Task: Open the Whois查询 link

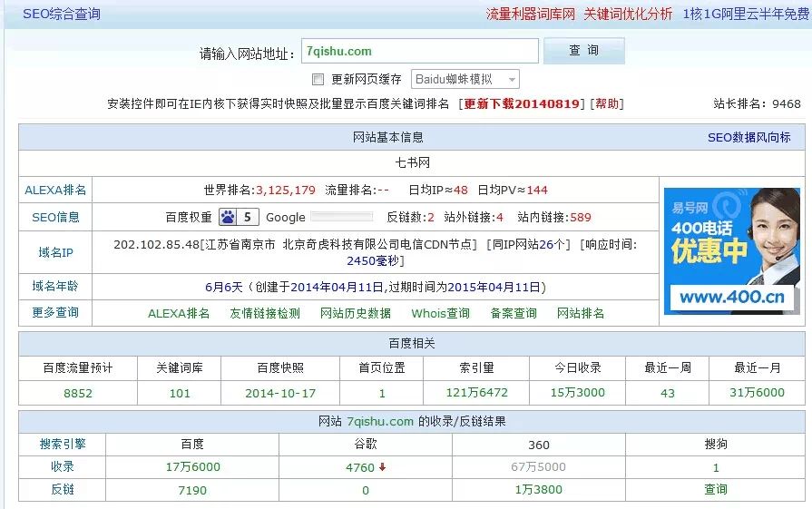Action: tap(440, 313)
